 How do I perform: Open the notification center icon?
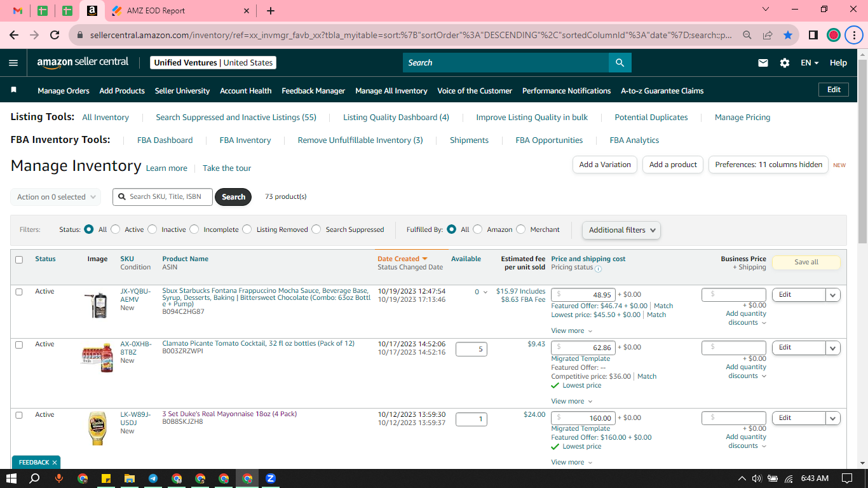tap(847, 478)
